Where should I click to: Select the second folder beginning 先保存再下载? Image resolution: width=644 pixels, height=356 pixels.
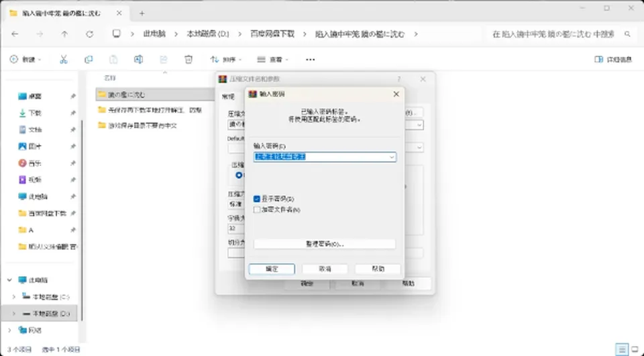(x=154, y=110)
